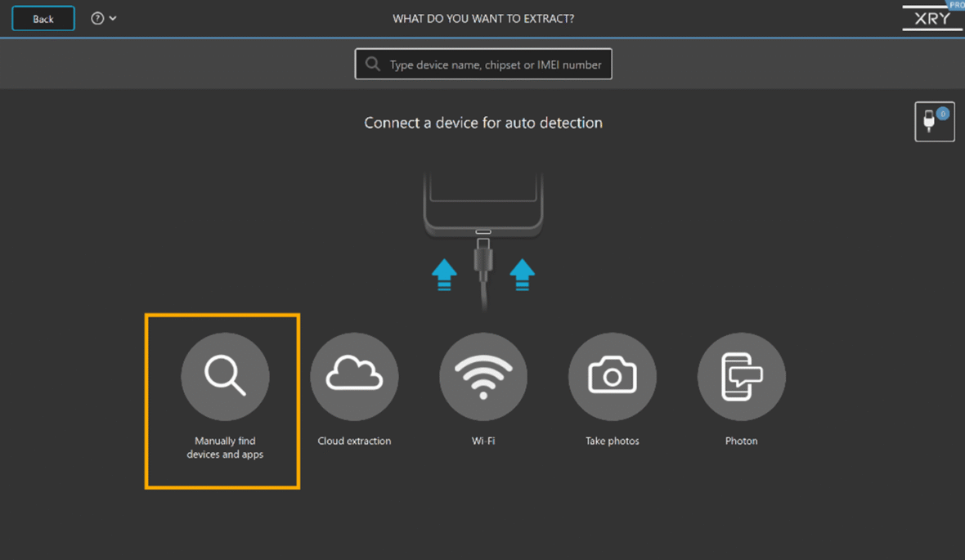Click the Cloud extraction text label
965x560 pixels.
[354, 441]
